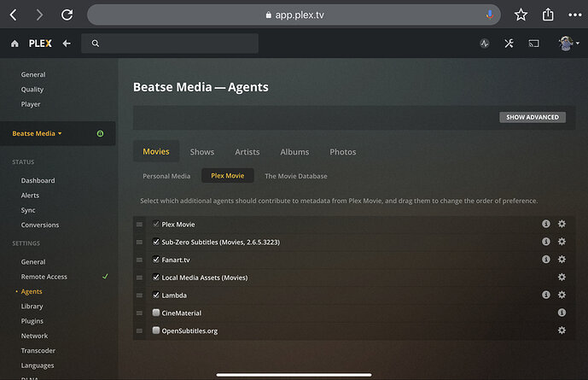Switch to the Movies tab
The width and height of the screenshot is (588, 380).
coord(156,151)
